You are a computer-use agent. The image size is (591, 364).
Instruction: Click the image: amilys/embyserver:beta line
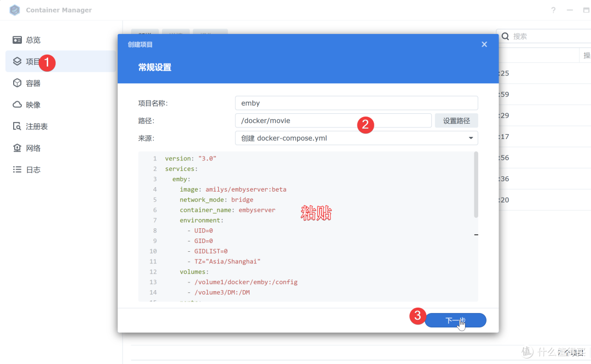(233, 189)
